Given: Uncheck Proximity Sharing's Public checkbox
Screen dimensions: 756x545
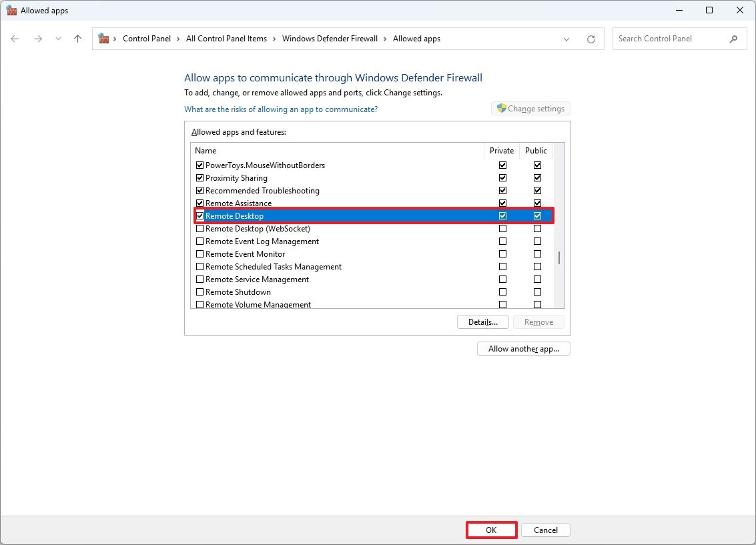Looking at the screenshot, I should [537, 177].
